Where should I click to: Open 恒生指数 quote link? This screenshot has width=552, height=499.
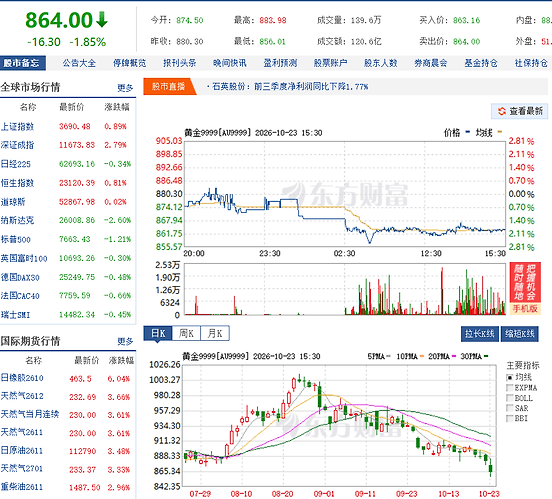(x=17, y=183)
